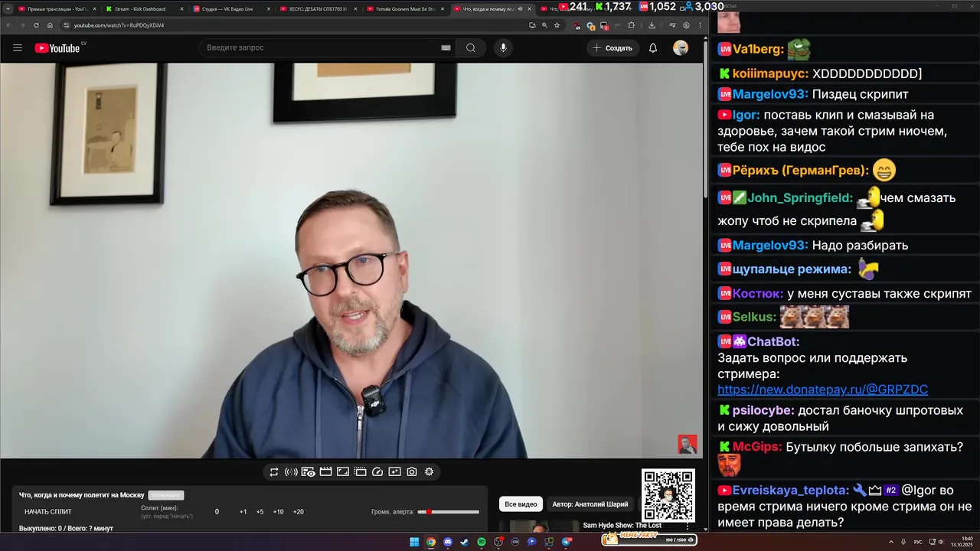This screenshot has height=551, width=980.
Task: Open the browser extensions puzzle icon
Action: tap(631, 25)
